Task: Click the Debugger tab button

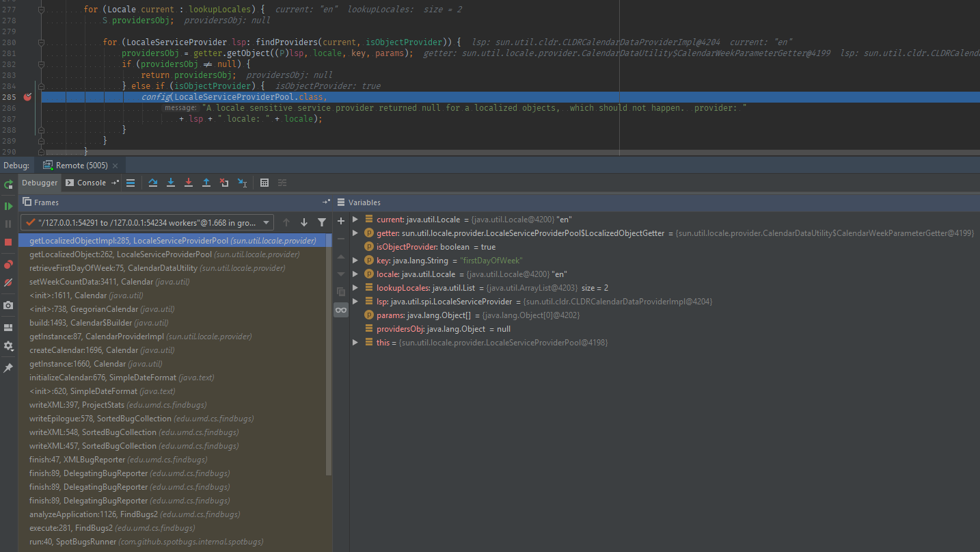Action: coord(39,183)
